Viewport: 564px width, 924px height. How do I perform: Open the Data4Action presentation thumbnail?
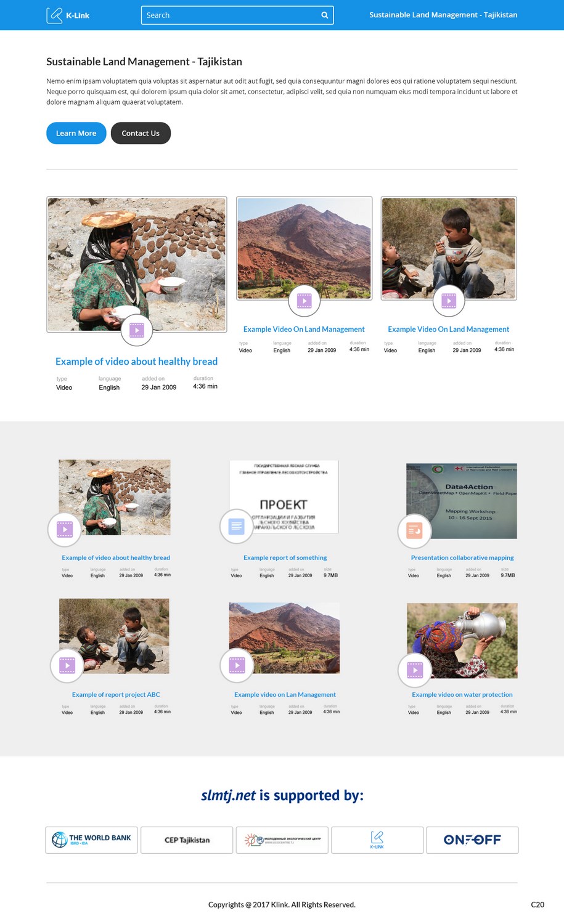click(x=462, y=501)
